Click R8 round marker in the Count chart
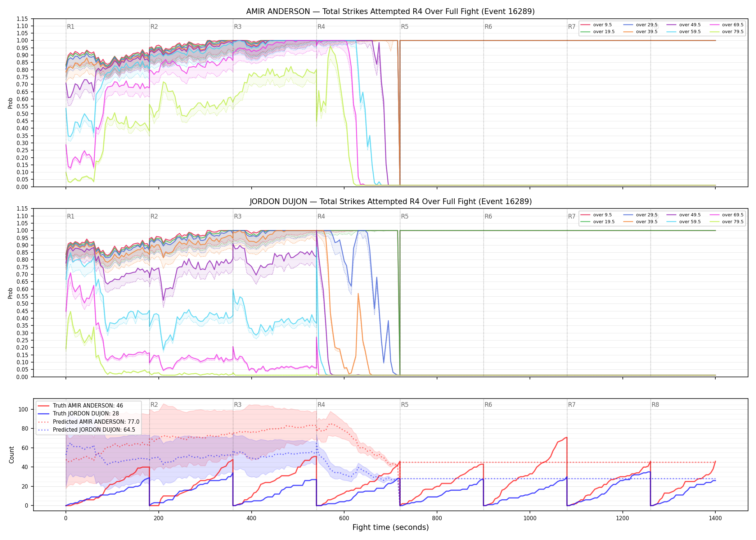756x540 pixels. tap(655, 405)
